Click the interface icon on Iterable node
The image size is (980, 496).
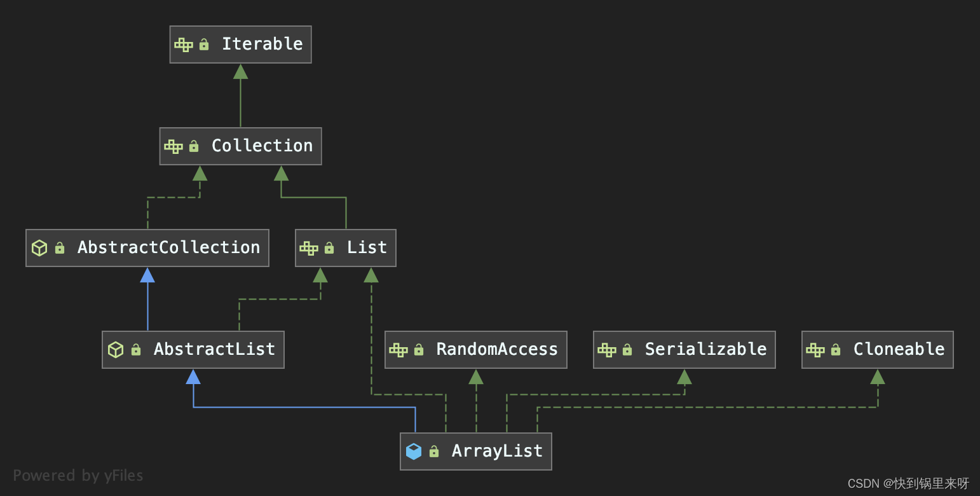click(184, 45)
